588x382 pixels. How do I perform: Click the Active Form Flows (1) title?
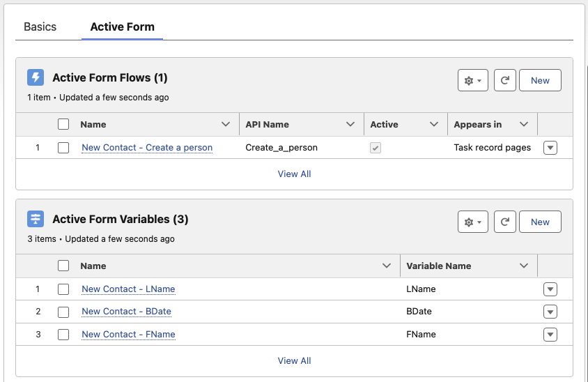pos(110,77)
